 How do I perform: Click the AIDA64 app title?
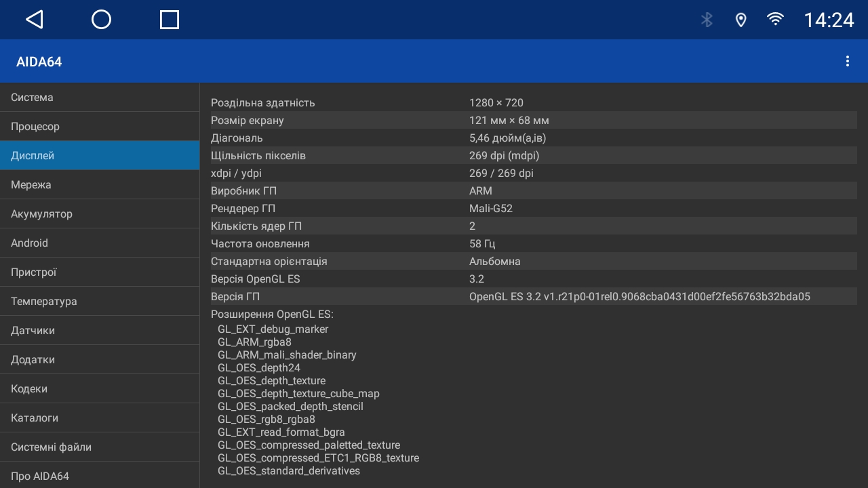tap(39, 62)
